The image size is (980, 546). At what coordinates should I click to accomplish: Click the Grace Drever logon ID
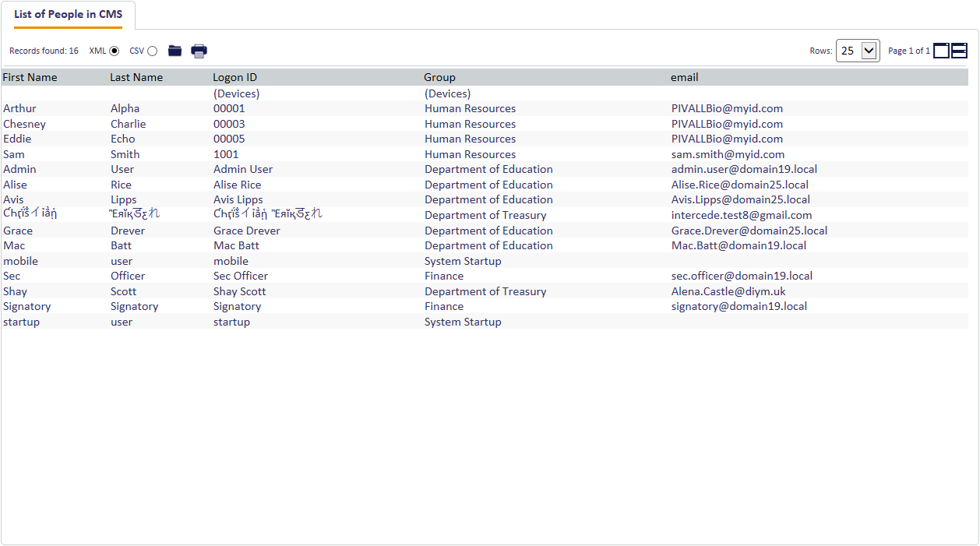coord(246,231)
